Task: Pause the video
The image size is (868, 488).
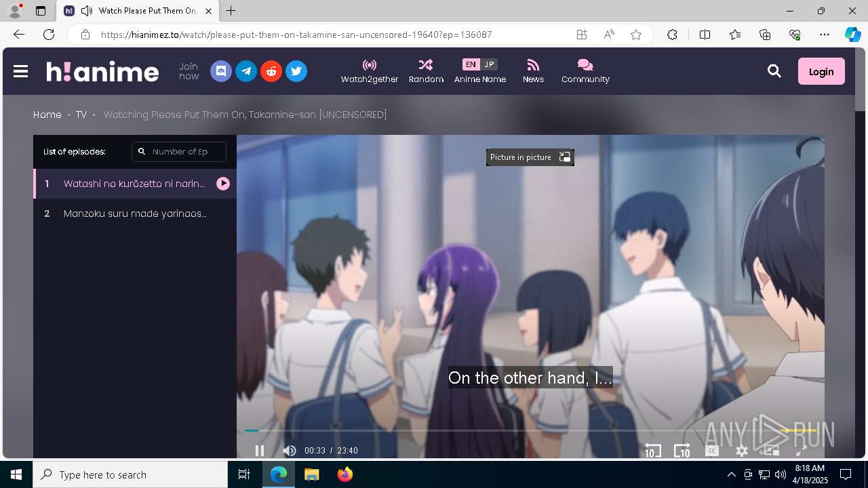Action: click(260, 451)
